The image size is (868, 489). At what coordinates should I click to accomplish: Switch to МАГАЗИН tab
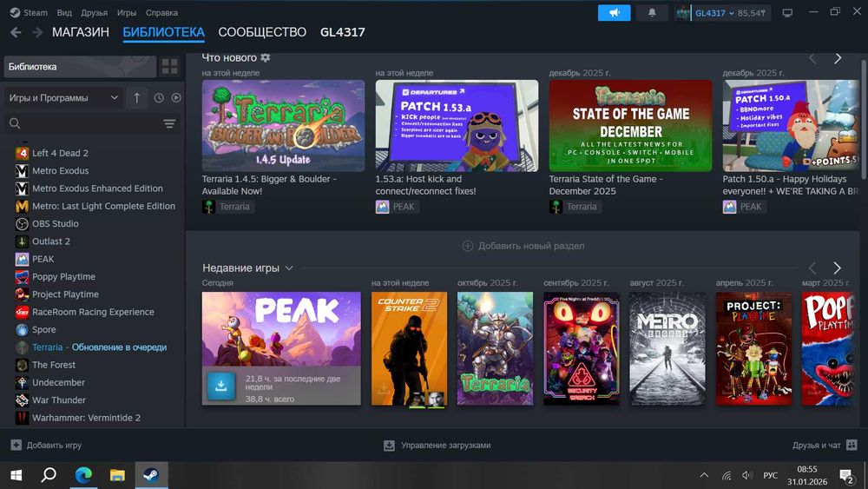click(81, 32)
